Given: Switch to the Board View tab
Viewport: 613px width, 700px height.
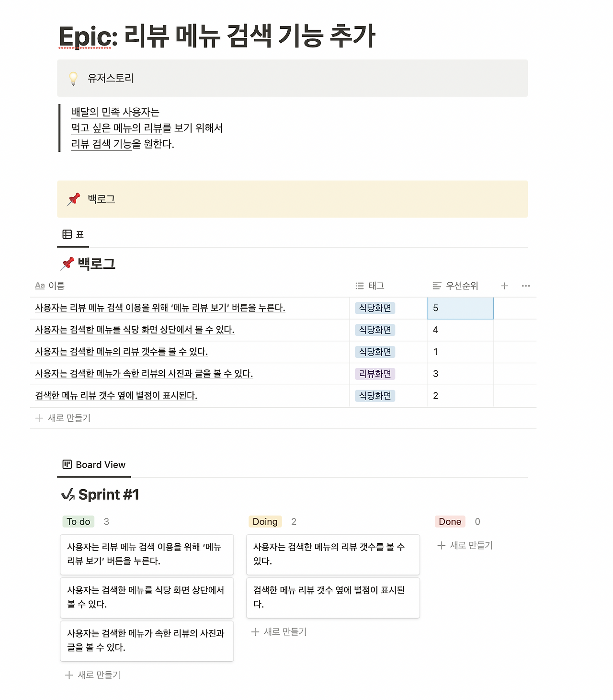Looking at the screenshot, I should pyautogui.click(x=101, y=464).
